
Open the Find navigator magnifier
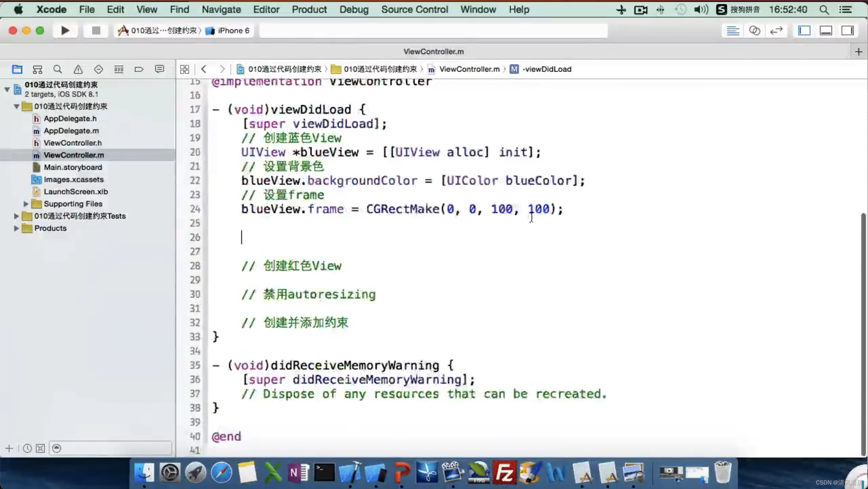coord(58,70)
